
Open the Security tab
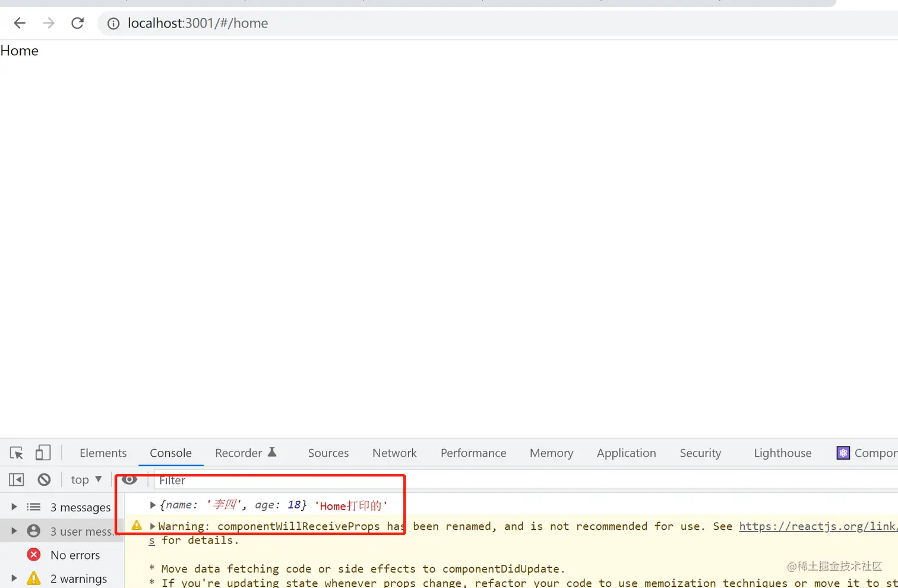pos(701,453)
